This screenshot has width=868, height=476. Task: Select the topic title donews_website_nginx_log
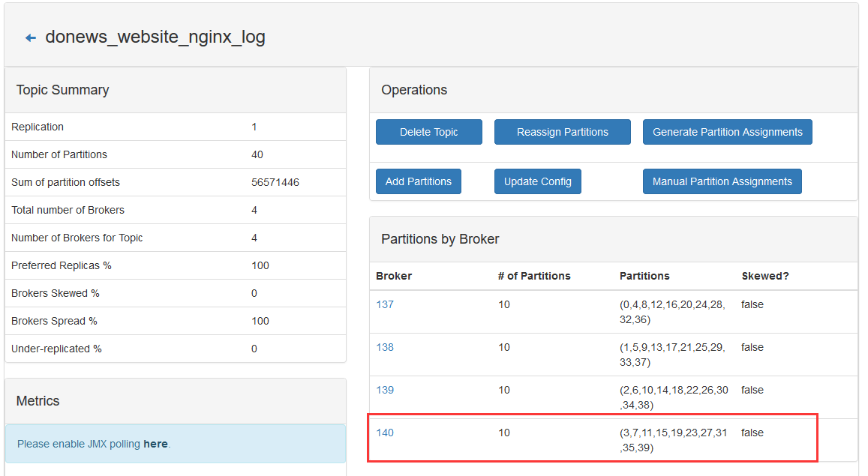pos(155,37)
